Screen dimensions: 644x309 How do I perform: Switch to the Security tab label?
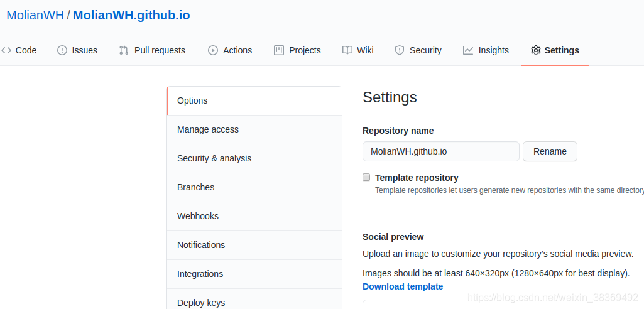(x=425, y=50)
